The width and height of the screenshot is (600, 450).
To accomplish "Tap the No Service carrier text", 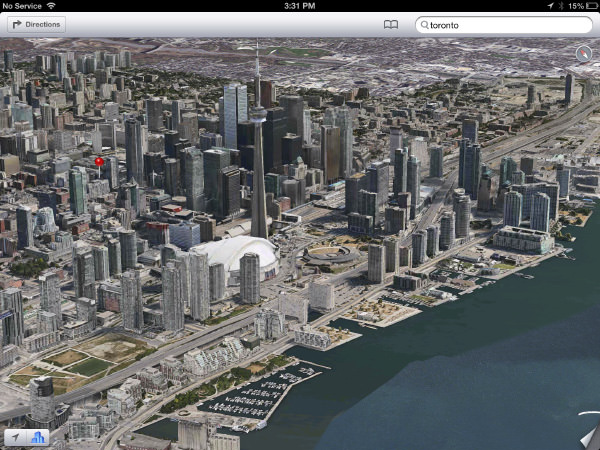I will tap(22, 6).
